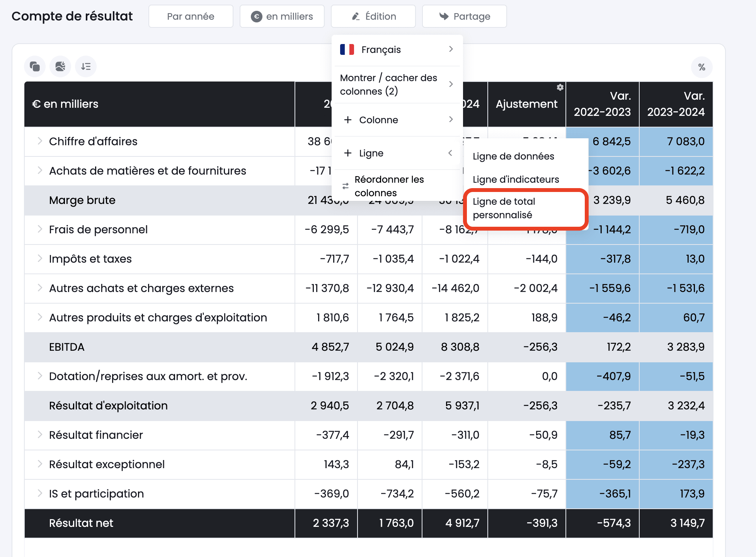This screenshot has width=756, height=557.
Task: Expand the Chiffre d'affaires row
Action: [40, 141]
